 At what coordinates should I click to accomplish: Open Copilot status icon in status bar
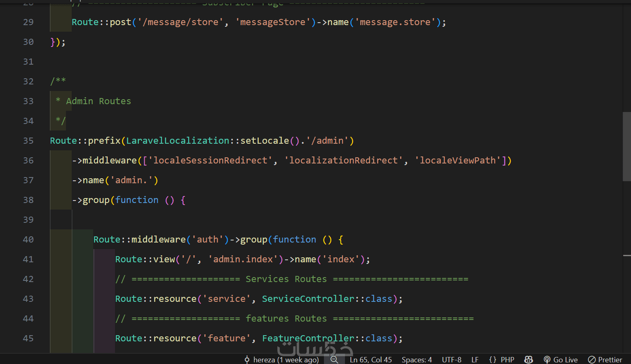[528, 359]
